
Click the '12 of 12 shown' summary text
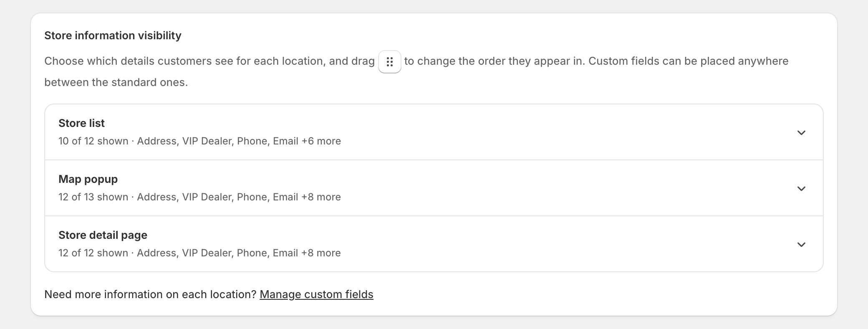pos(93,253)
